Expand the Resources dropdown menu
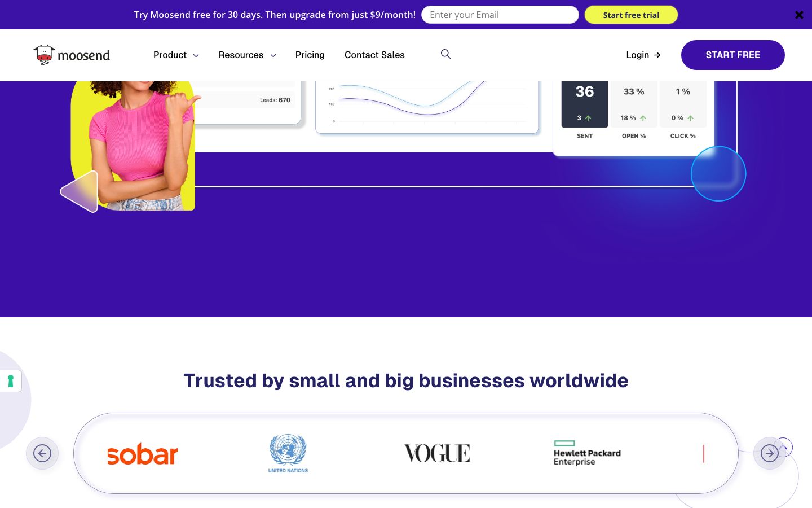Screen dimensions: 812x508 tap(247, 55)
